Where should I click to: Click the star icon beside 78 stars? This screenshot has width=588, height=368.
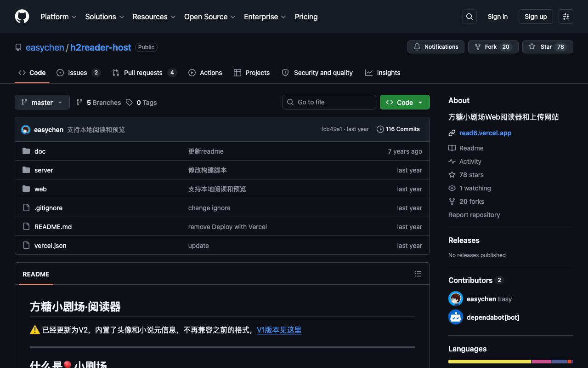[452, 175]
